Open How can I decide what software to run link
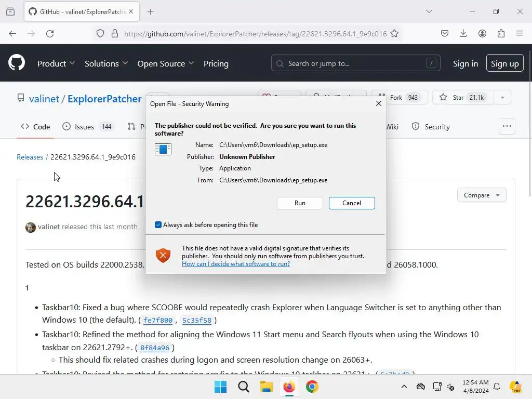 pos(236,264)
